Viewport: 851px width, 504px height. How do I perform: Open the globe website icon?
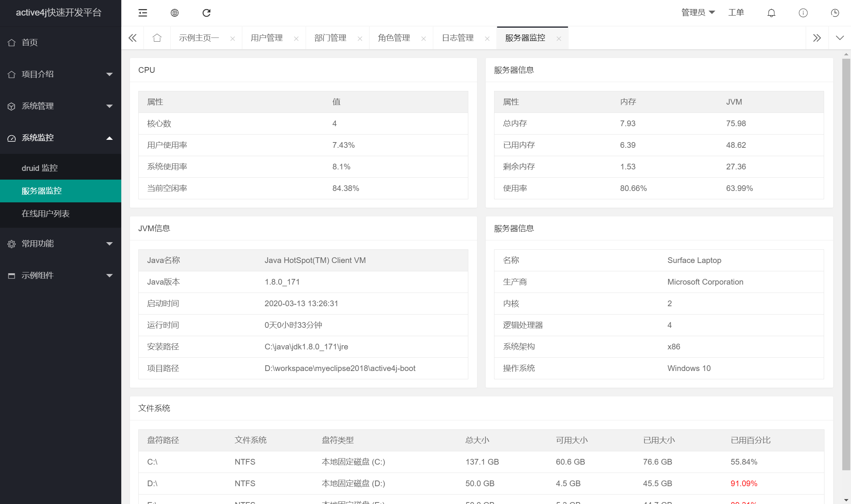click(174, 13)
